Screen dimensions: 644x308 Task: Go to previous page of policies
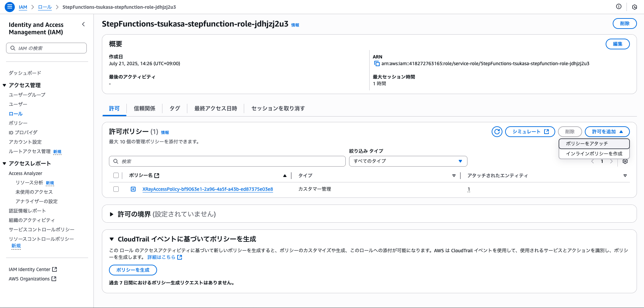pos(593,161)
